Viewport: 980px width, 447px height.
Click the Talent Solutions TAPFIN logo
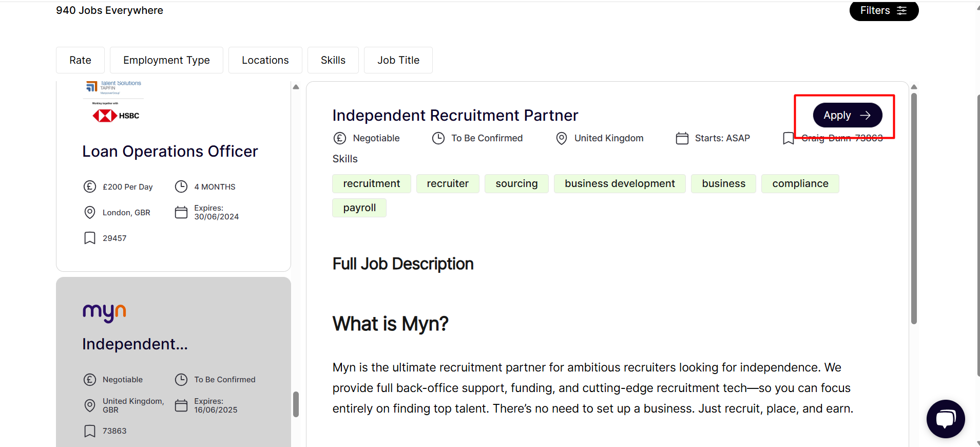113,87
